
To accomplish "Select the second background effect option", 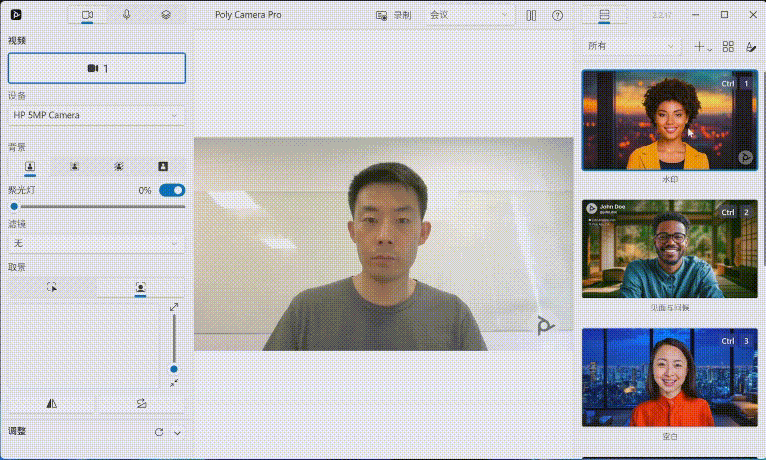I will 74,166.
